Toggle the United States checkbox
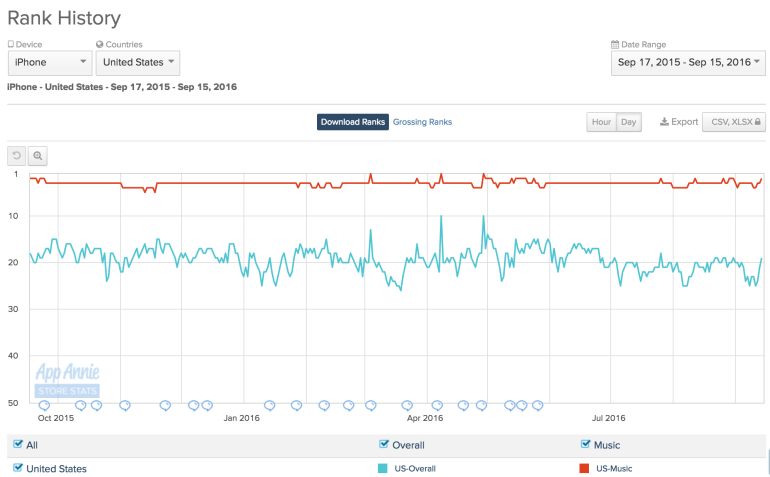The width and height of the screenshot is (770, 477). click(18, 467)
